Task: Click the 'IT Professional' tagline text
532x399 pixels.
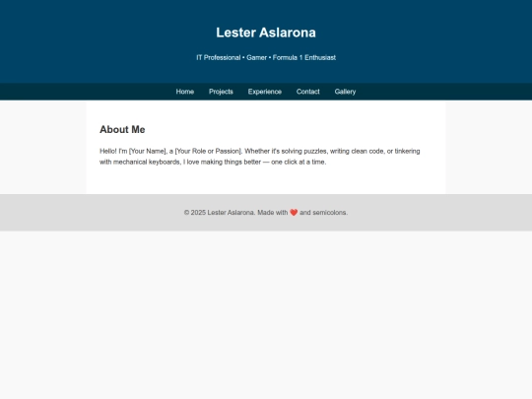Action: click(x=219, y=58)
